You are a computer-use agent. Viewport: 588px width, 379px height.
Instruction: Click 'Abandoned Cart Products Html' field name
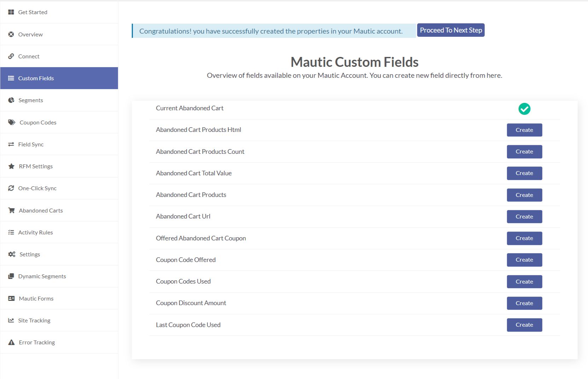click(x=198, y=130)
